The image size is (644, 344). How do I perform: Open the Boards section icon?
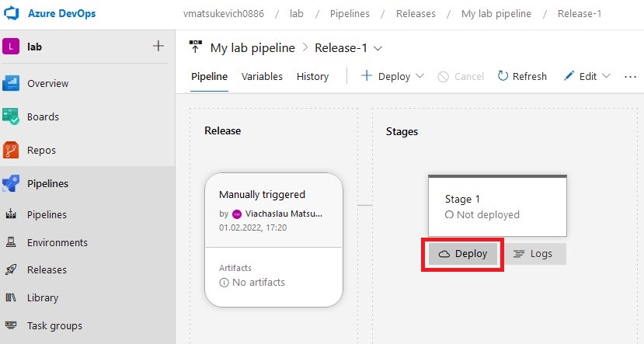point(12,116)
